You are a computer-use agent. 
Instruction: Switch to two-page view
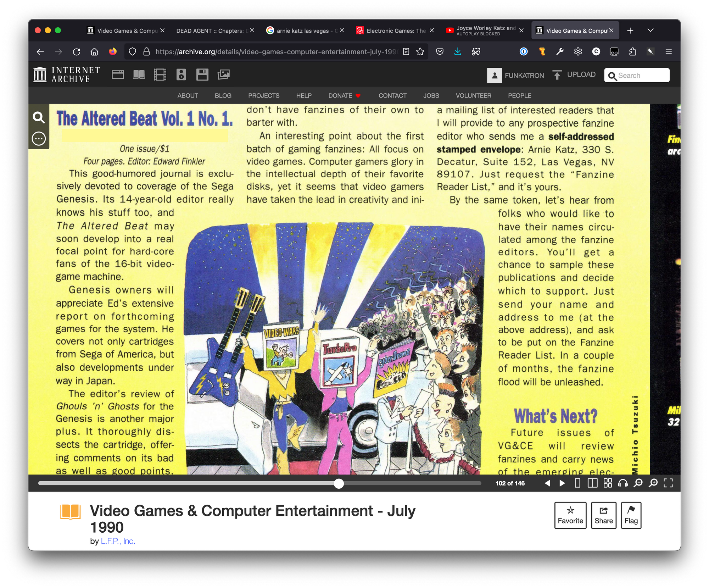[592, 483]
